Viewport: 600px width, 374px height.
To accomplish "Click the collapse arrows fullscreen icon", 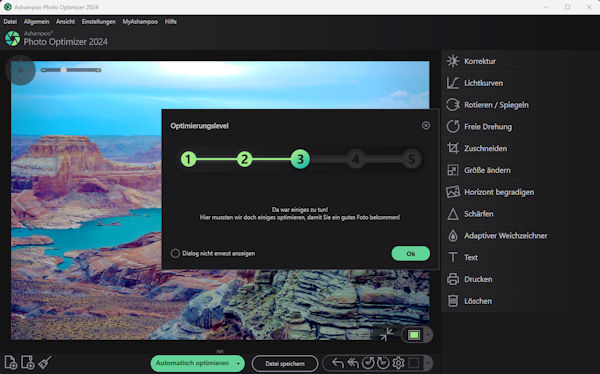I will 386,335.
